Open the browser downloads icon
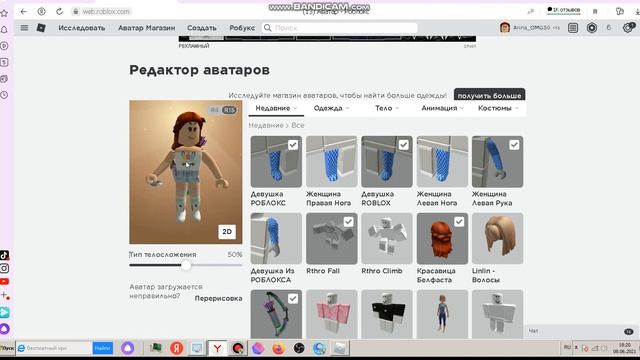Image resolution: width=640 pixels, height=360 pixels. 637,11
